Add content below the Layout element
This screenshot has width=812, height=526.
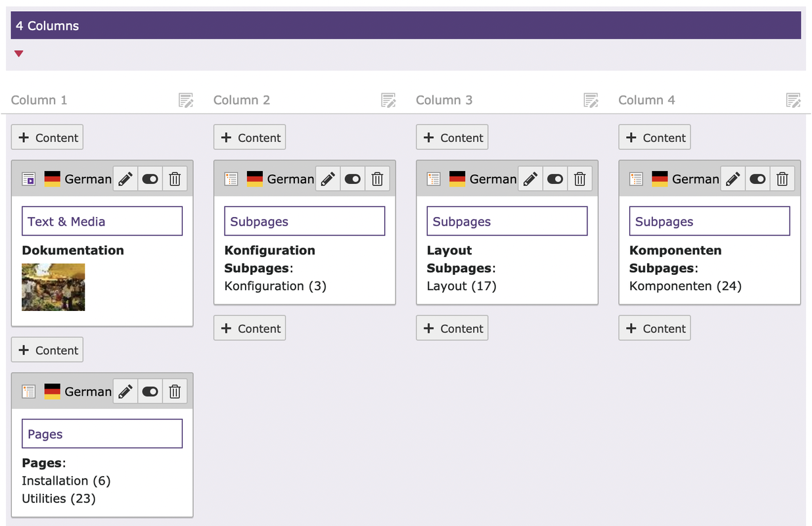click(452, 328)
